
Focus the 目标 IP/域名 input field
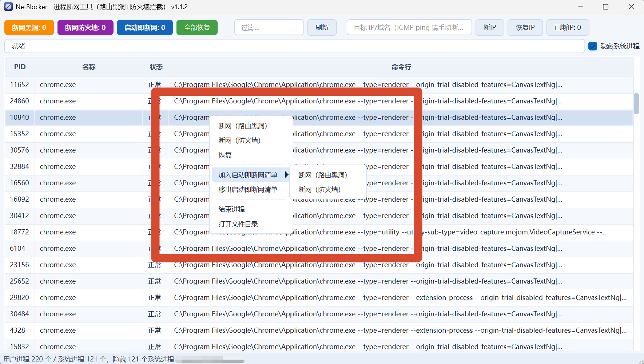(409, 28)
